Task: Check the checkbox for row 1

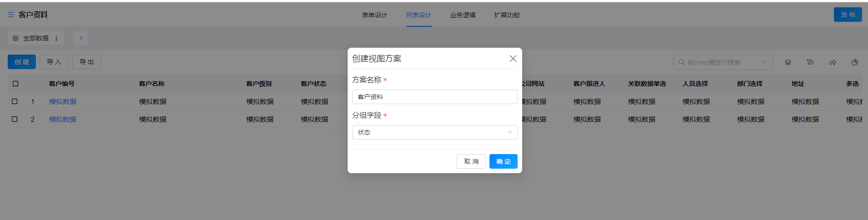Action: coord(15,101)
